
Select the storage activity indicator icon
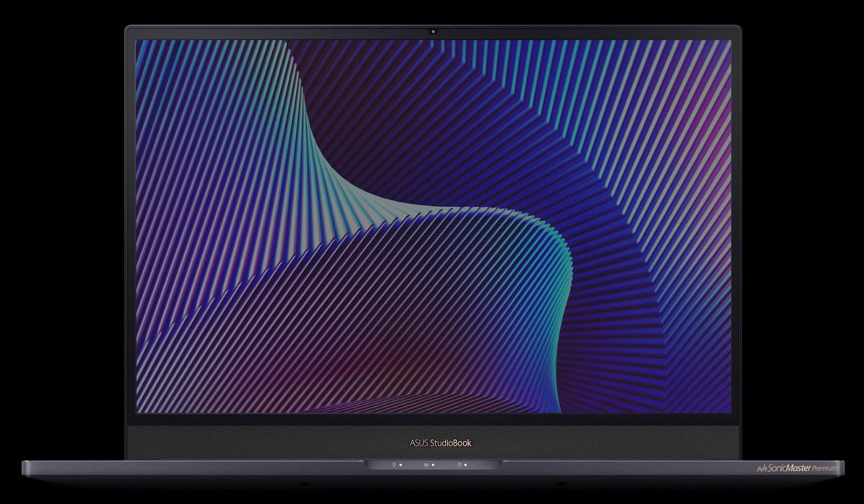(x=459, y=464)
